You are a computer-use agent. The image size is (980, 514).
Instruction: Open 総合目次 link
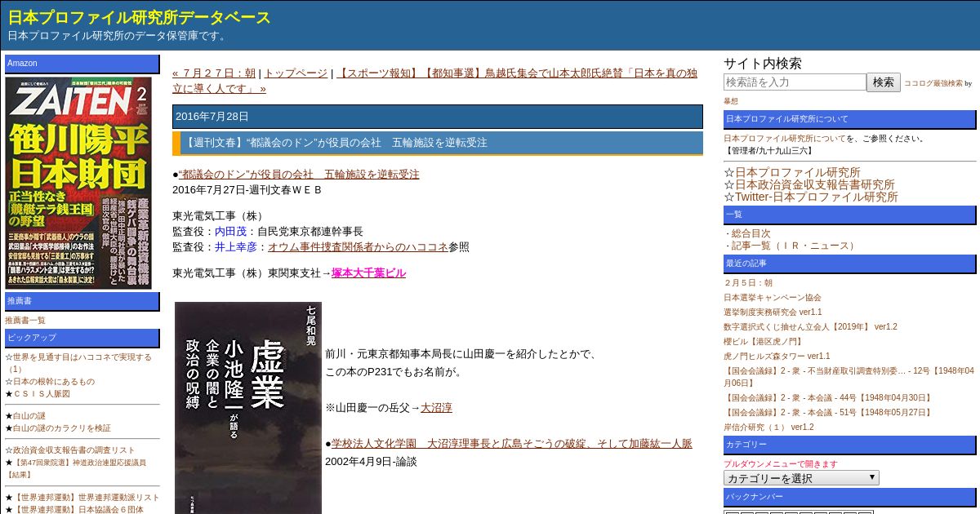751,233
